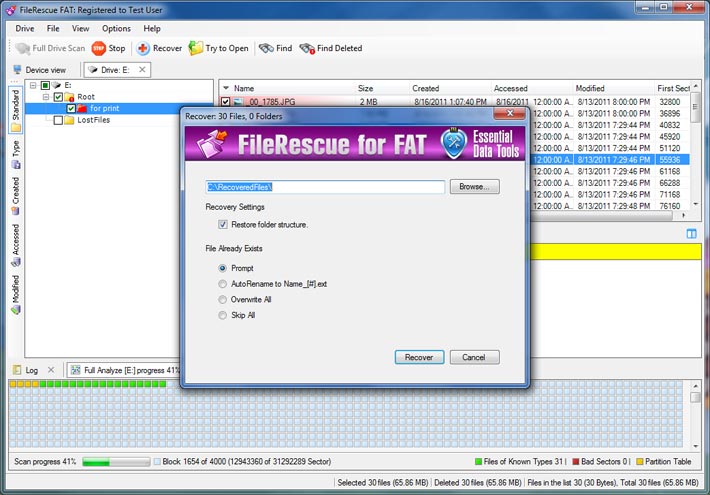Click the Bad Sectors red swatch
This screenshot has height=495, width=710.
pos(576,462)
